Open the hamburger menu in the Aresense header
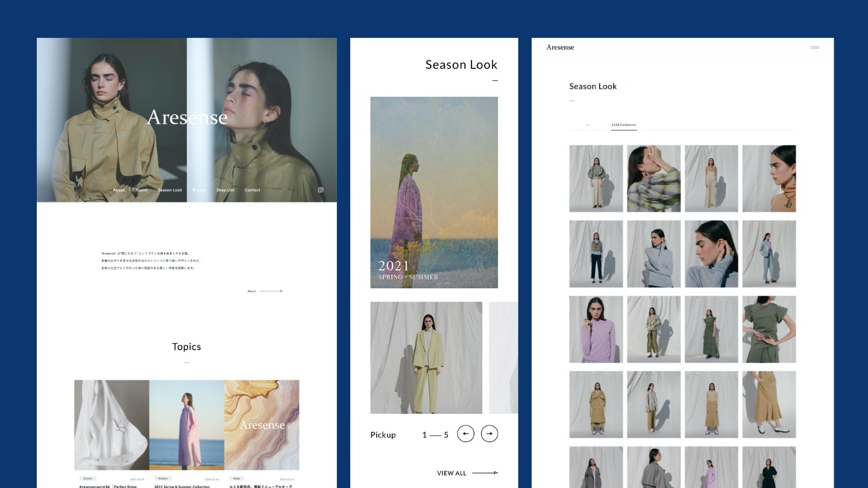The width and height of the screenshot is (868, 488). [815, 47]
